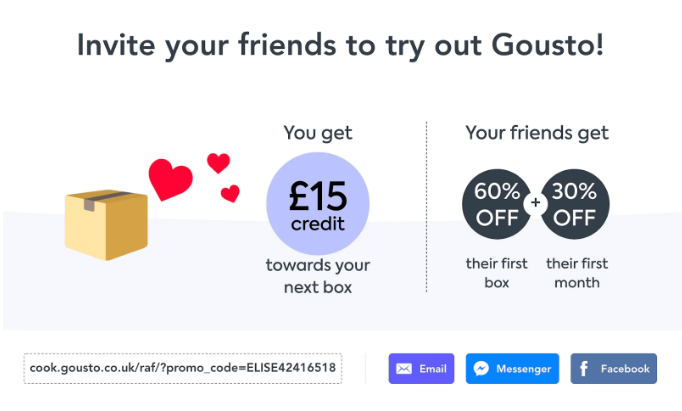Click the 'Invite your friends' heading
This screenshot has width=682, height=411.
[341, 46]
